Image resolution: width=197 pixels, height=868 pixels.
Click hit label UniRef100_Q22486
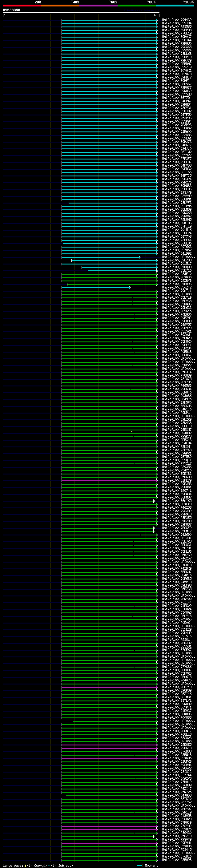pos(177,135)
